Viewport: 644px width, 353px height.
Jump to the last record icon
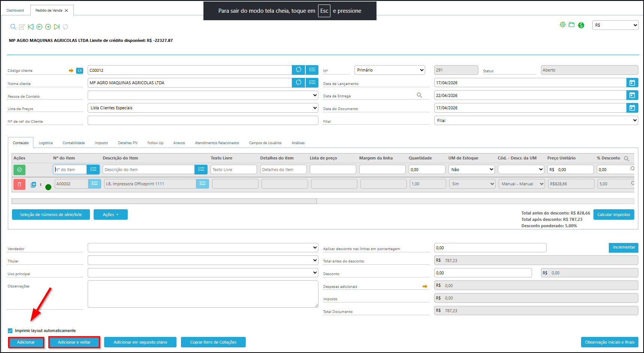click(57, 27)
